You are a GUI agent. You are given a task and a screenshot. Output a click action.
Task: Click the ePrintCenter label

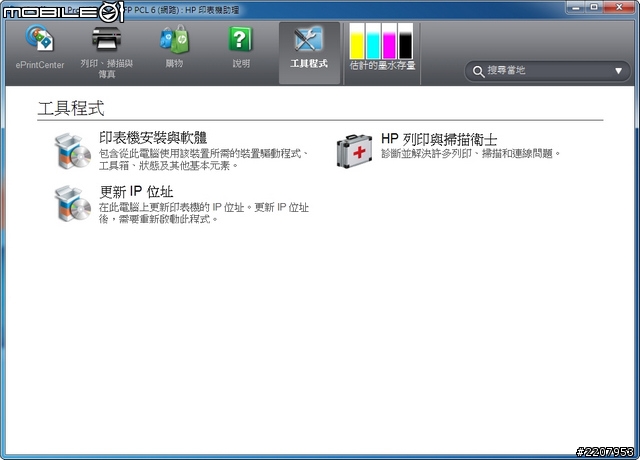[x=40, y=65]
